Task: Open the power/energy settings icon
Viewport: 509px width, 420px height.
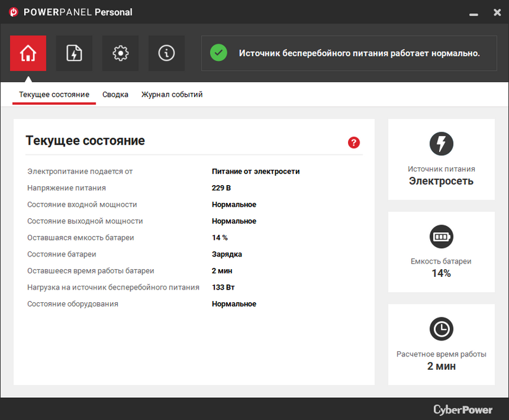Action: 74,53
